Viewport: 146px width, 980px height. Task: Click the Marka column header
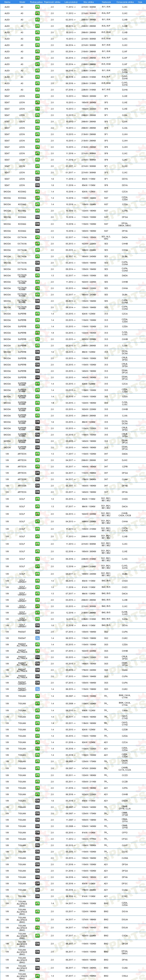[x=7, y=2]
